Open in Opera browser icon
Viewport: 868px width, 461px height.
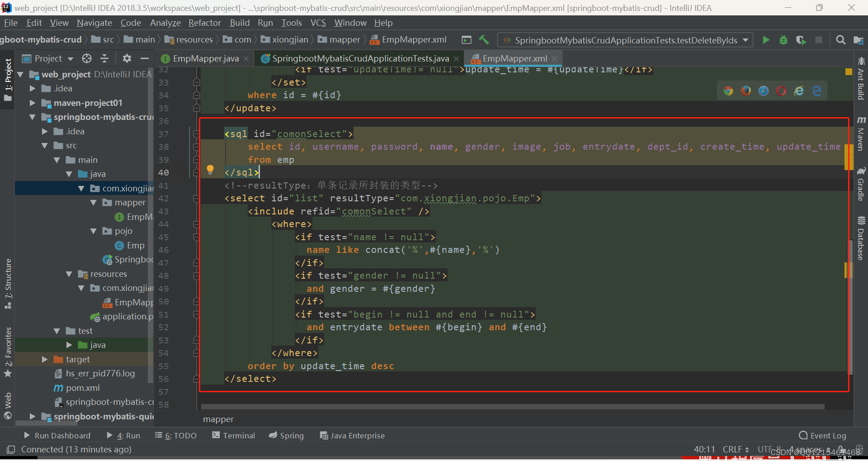coord(781,91)
